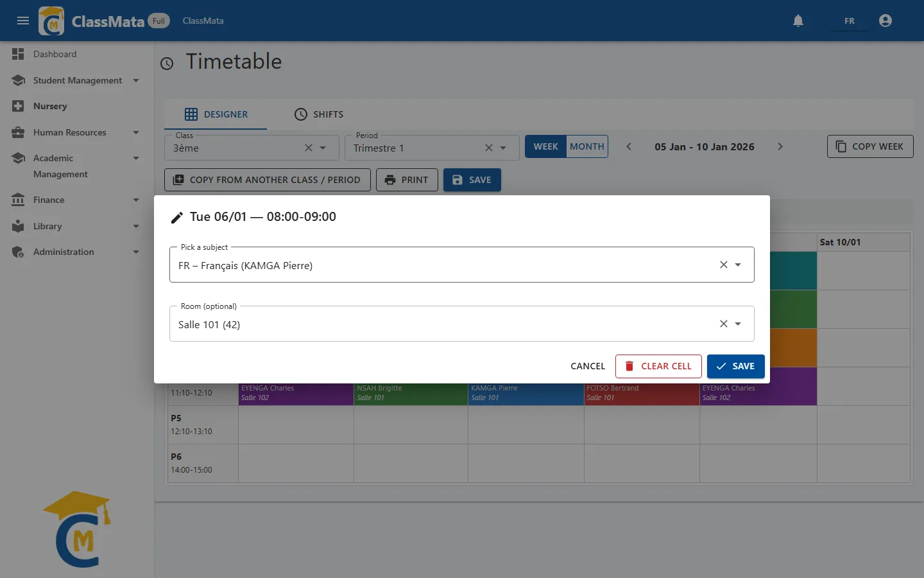Screen dimensions: 924x578
Task: Save the timetable from the toolbar
Action: (472, 180)
